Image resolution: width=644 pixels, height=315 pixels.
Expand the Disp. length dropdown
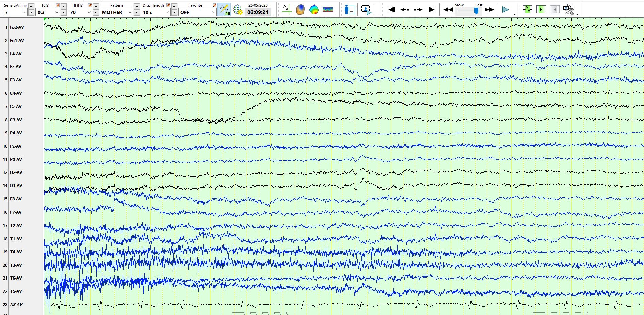point(167,12)
